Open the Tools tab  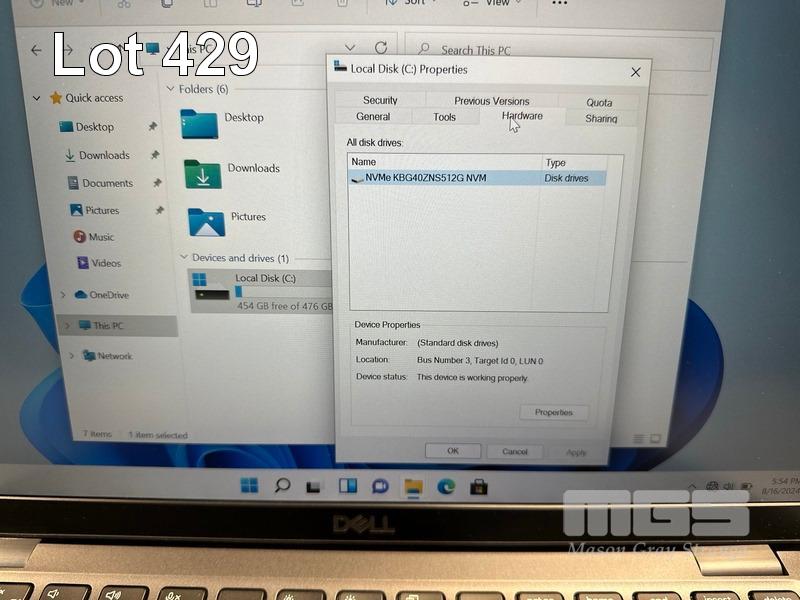coord(444,117)
